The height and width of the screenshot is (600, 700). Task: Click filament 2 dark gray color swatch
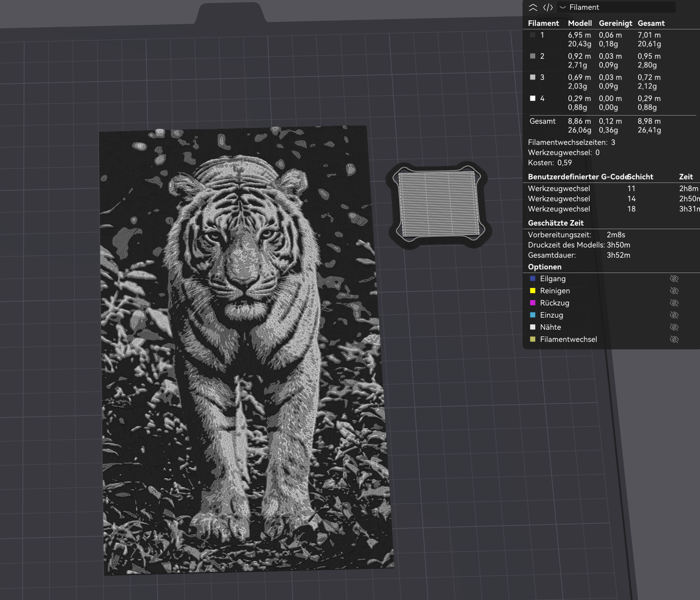pyautogui.click(x=533, y=56)
